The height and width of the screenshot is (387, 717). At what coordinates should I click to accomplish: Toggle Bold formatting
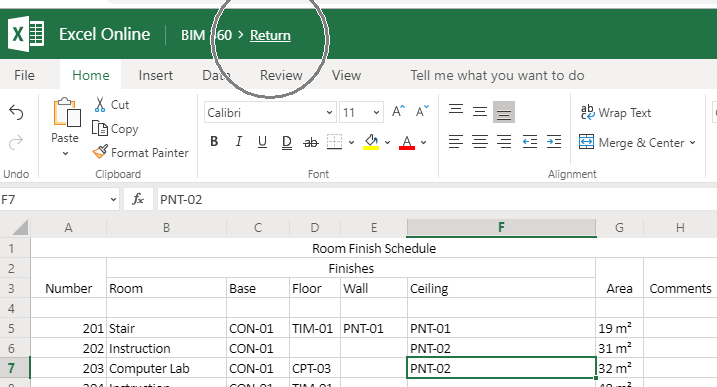[x=214, y=142]
